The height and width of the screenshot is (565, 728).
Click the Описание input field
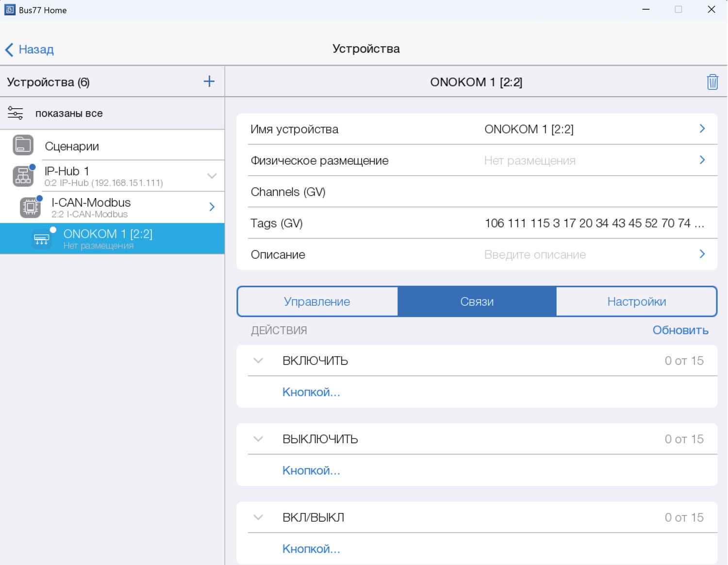tap(535, 255)
